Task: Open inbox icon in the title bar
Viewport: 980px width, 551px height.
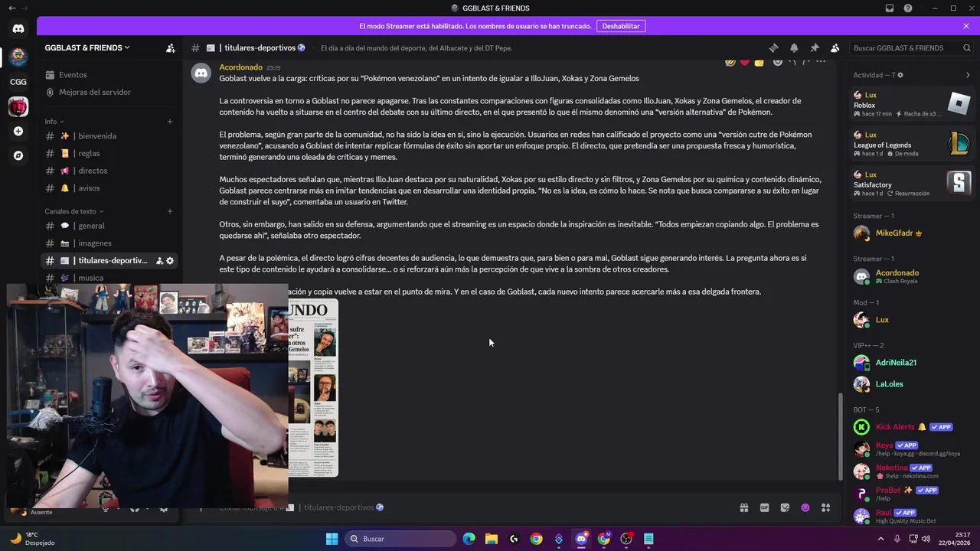Action: click(890, 8)
